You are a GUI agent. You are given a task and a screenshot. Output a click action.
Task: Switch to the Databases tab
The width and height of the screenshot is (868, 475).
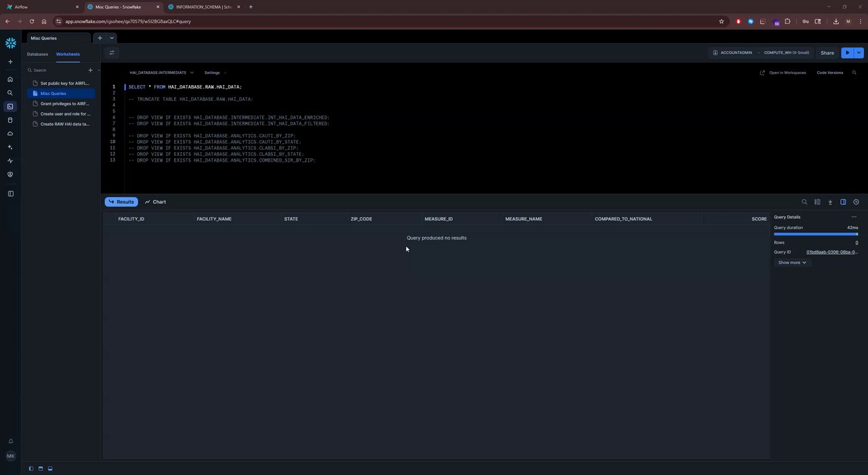tap(38, 54)
